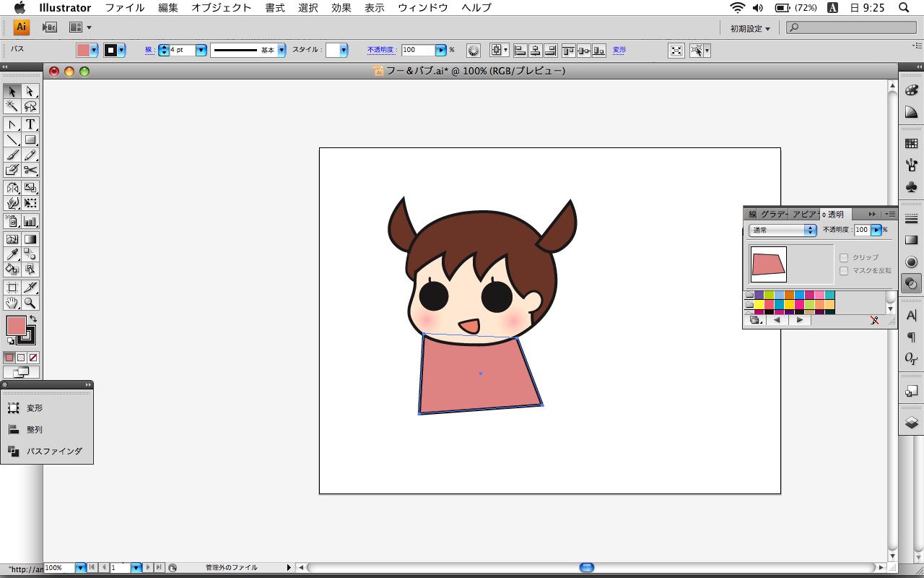Select the Column Graph tool
Screen dimensions: 924x578
point(30,221)
